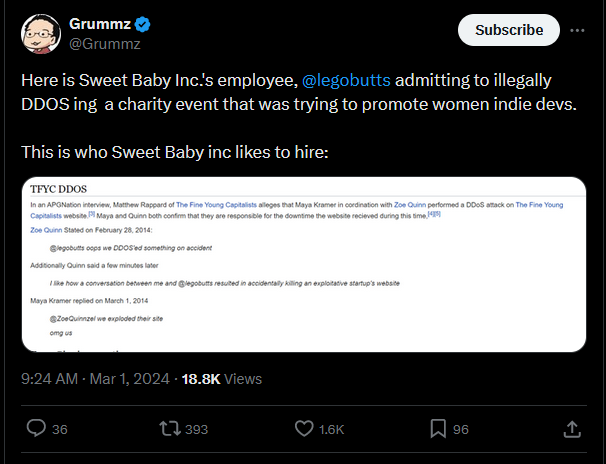
Task: Click the 36 replies count
Action: (x=60, y=429)
